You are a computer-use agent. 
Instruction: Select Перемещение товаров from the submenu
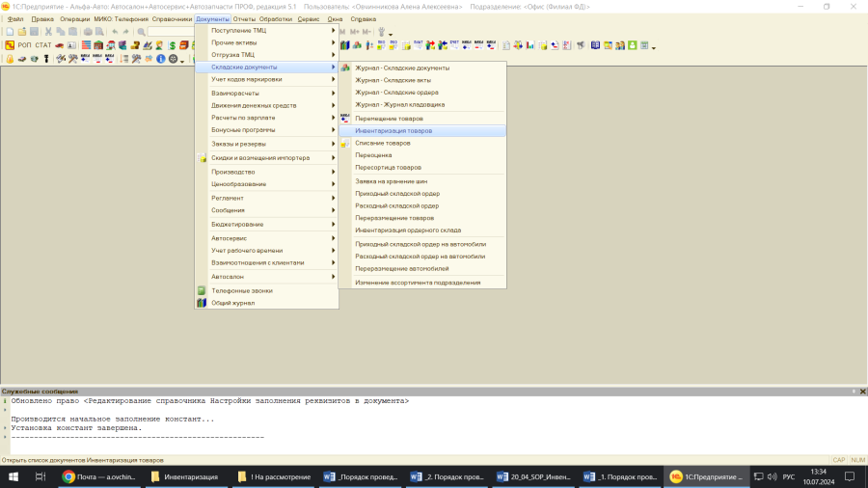click(422, 119)
